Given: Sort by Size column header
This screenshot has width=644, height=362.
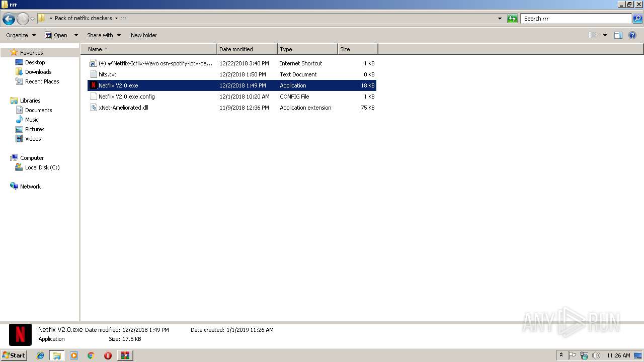Looking at the screenshot, I should (x=358, y=49).
